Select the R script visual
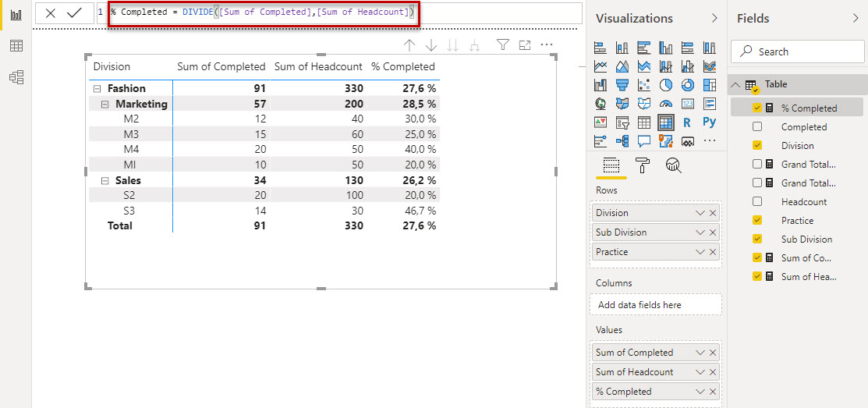Screen dimensions: 868x408 pos(688,122)
